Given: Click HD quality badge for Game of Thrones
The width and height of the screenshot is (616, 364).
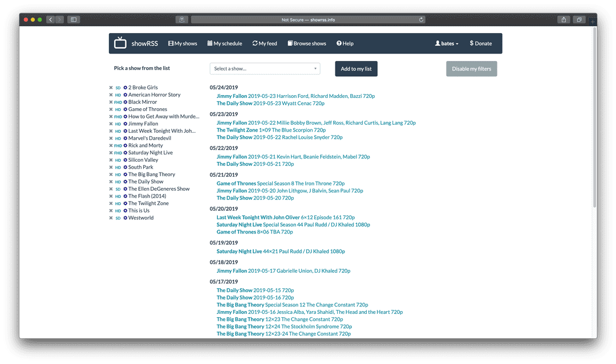Looking at the screenshot, I should click(x=118, y=109).
